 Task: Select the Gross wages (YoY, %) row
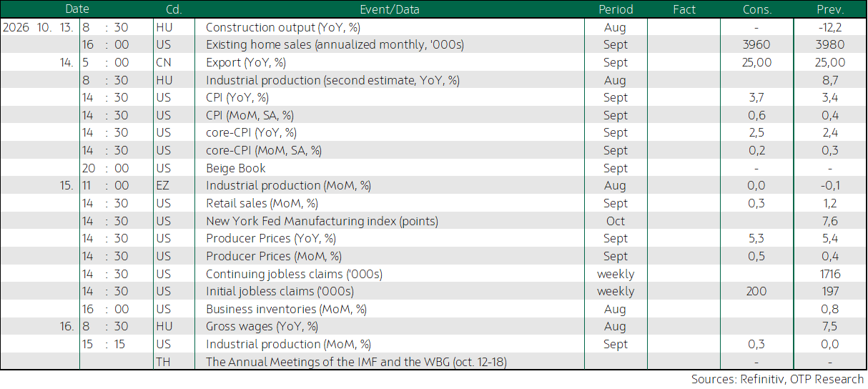(x=433, y=327)
